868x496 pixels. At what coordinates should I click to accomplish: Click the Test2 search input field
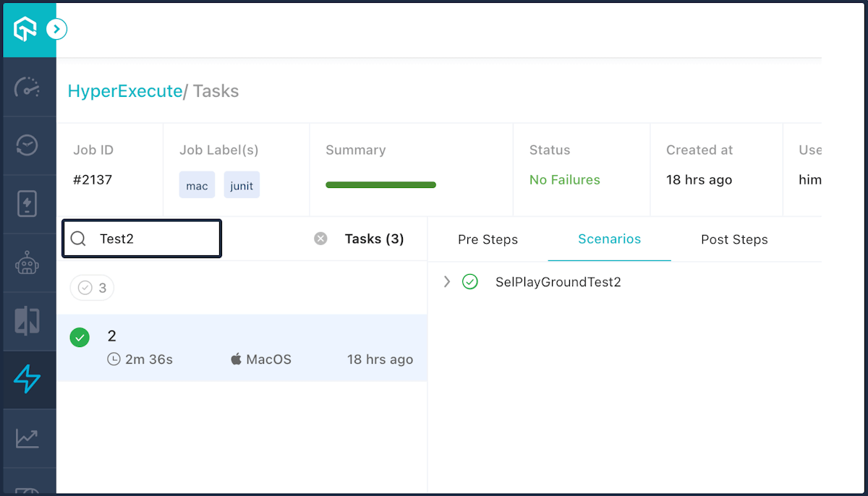pos(152,239)
